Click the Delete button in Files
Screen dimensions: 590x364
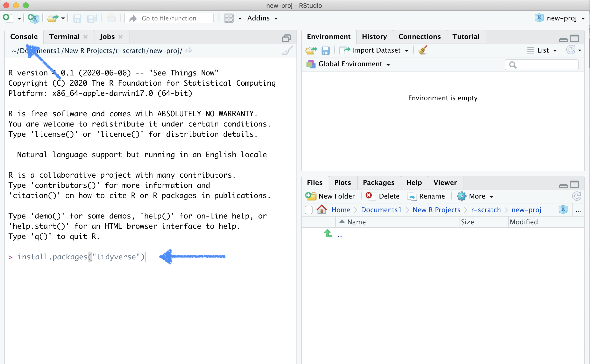point(382,196)
